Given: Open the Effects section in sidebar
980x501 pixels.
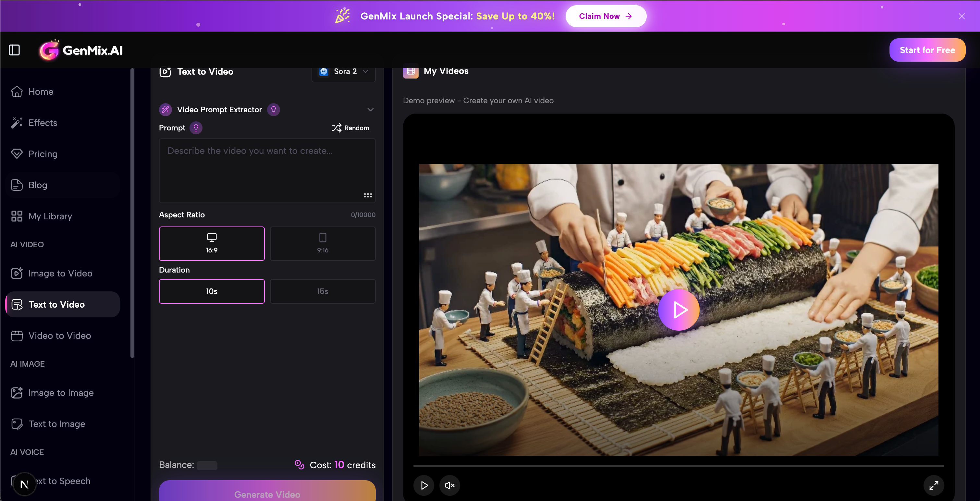Looking at the screenshot, I should tap(43, 123).
